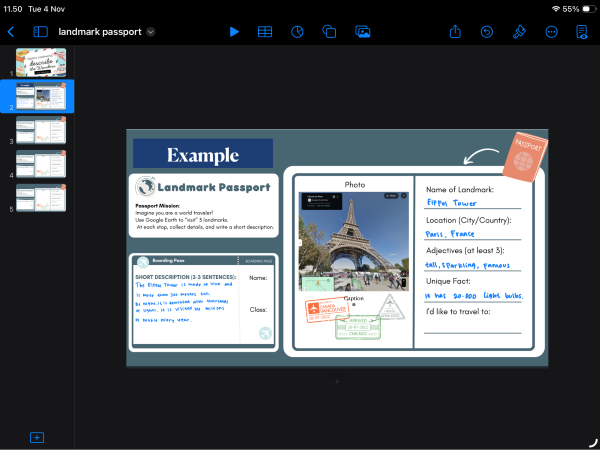Image resolution: width=600 pixels, height=450 pixels.
Task: Select slide 3 thumbnail
Action: pyautogui.click(x=41, y=130)
